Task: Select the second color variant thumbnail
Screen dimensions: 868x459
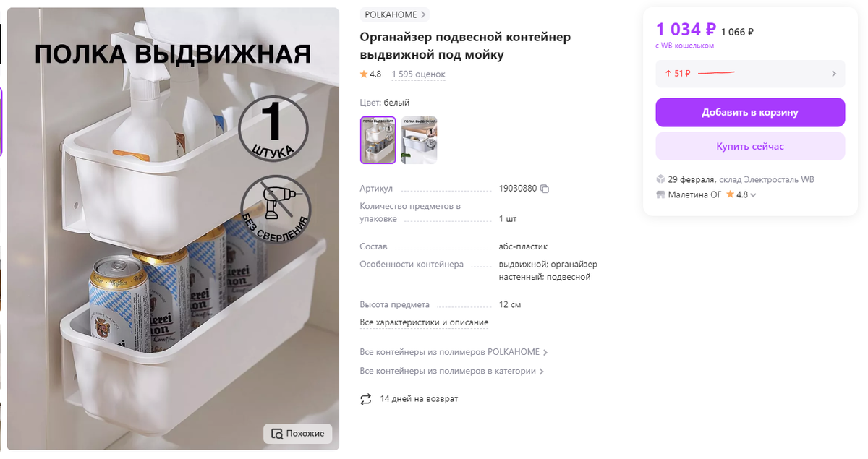Action: click(x=419, y=140)
